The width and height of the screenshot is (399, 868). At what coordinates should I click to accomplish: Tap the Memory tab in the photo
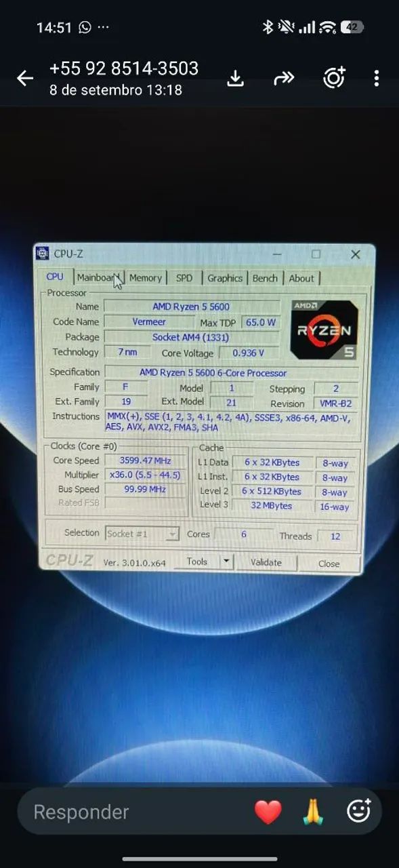click(x=146, y=278)
